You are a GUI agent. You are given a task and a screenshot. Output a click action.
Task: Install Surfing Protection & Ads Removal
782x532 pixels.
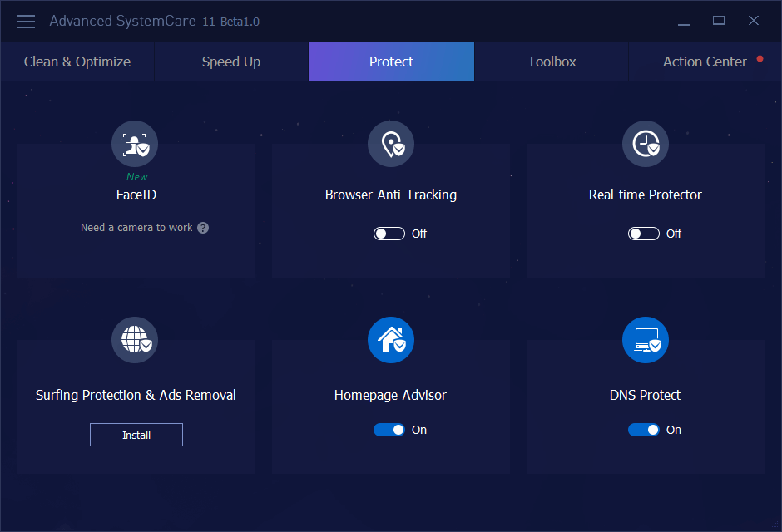click(136, 435)
